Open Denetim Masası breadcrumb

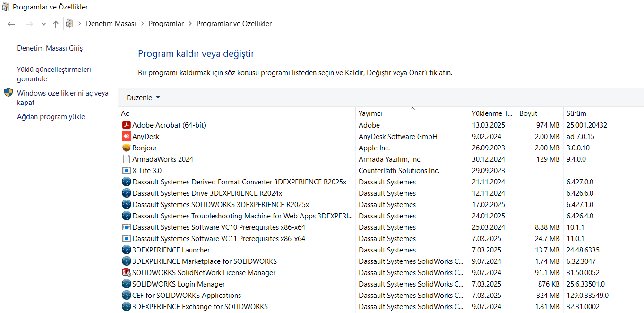(x=111, y=24)
